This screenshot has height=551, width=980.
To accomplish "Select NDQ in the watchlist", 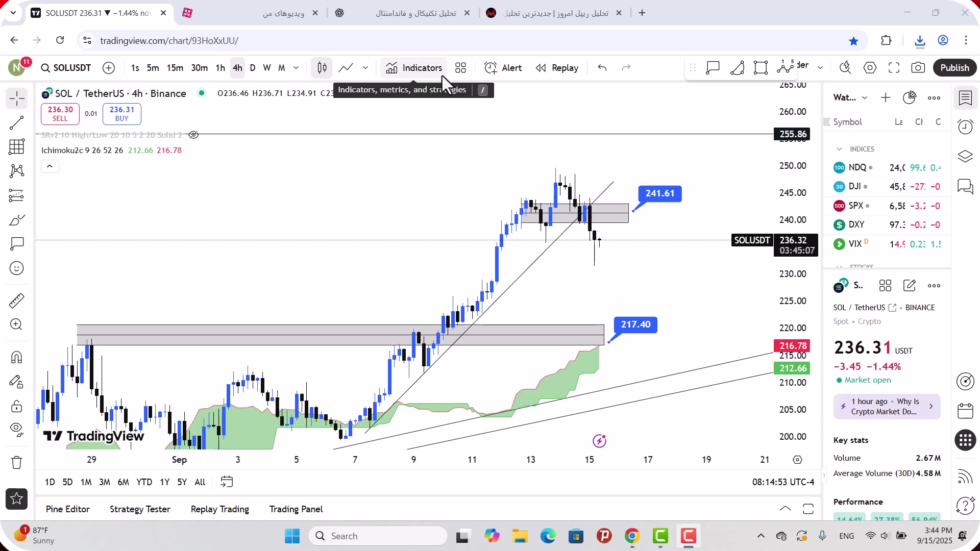I will pyautogui.click(x=887, y=167).
